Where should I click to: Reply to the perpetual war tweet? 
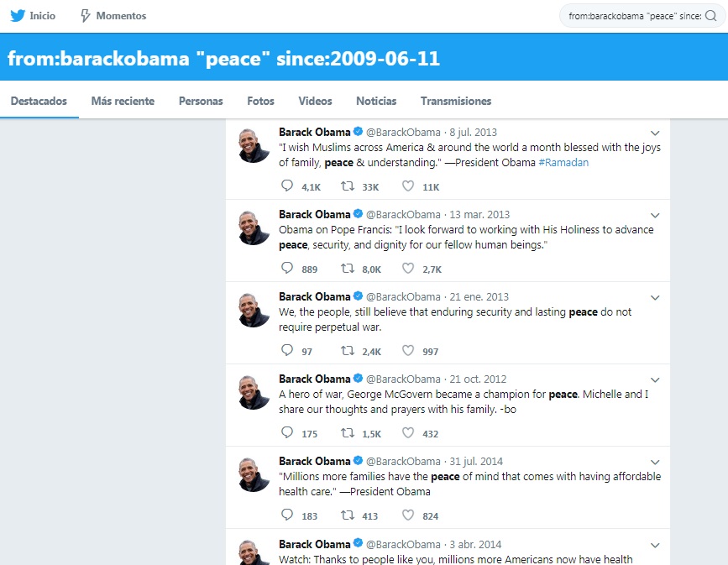pos(287,351)
